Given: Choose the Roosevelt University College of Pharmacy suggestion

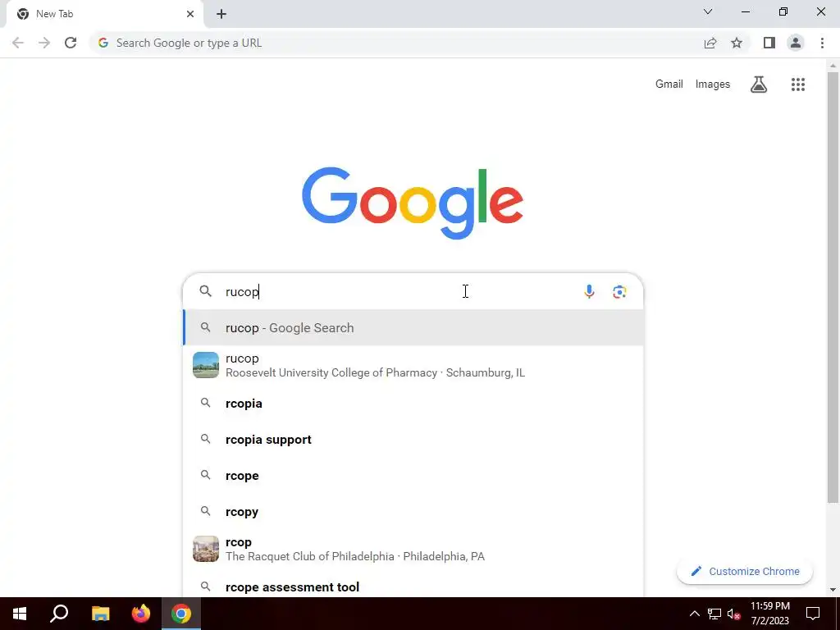Looking at the screenshot, I should pos(413,365).
